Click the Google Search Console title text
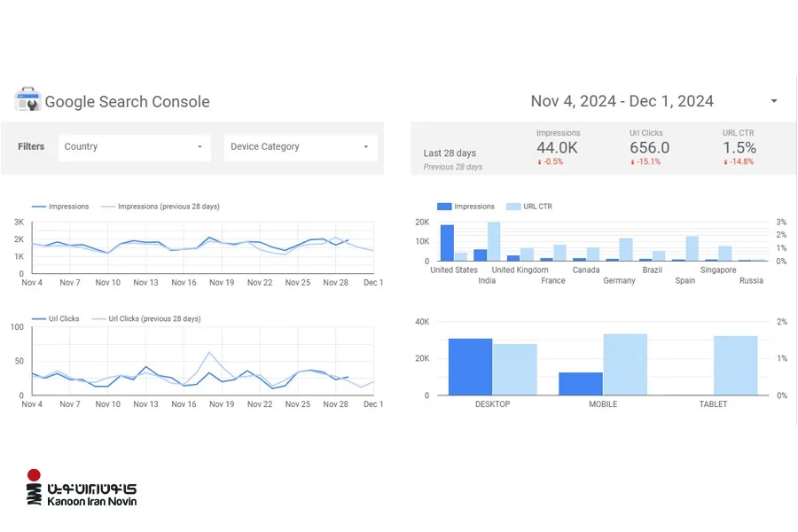This screenshot has height=532, width=798. click(127, 102)
